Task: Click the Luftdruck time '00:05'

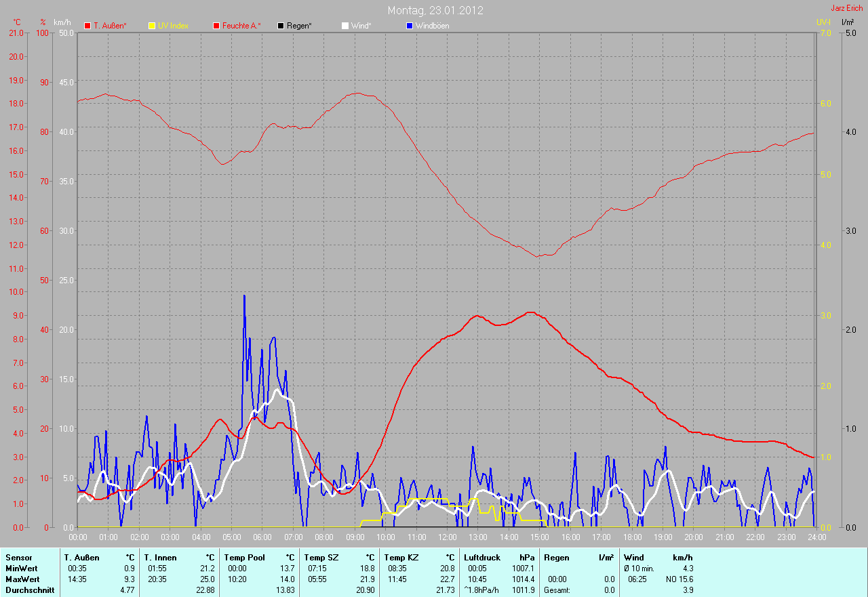Action: point(478,569)
